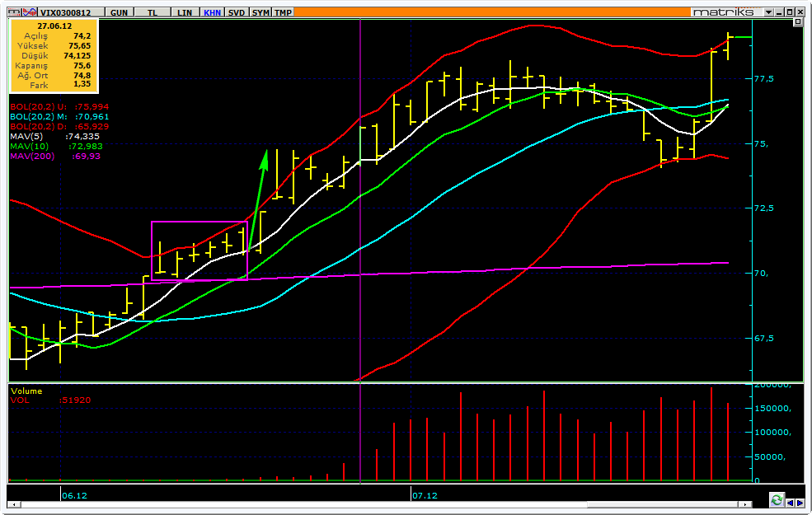Open the indicator wave icon

(30, 12)
